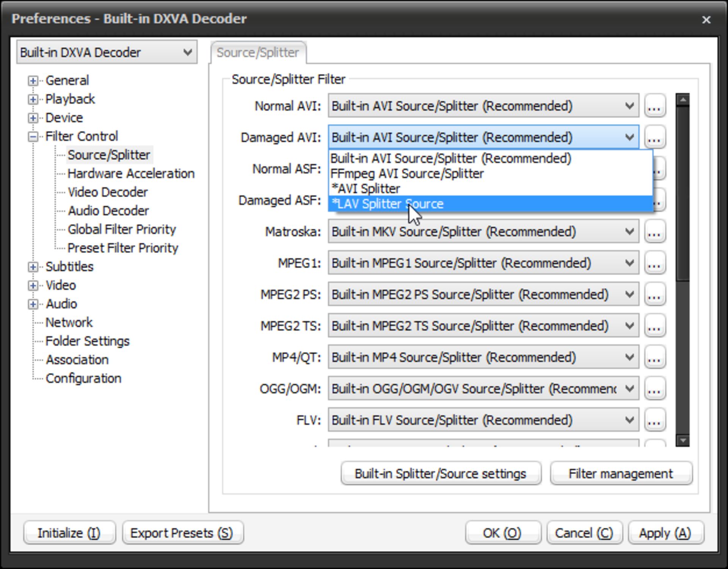Click the ellipsis button beside Normal AVI

pyautogui.click(x=654, y=106)
